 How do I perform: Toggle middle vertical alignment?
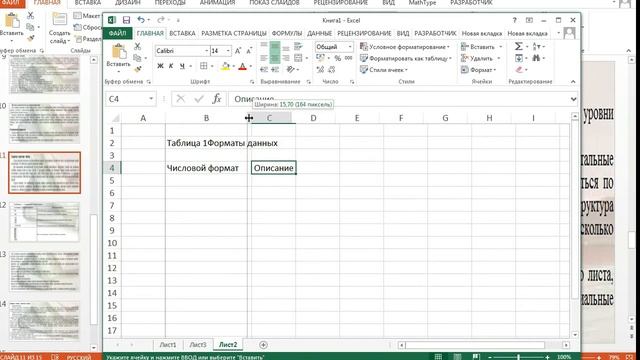[x=275, y=47]
